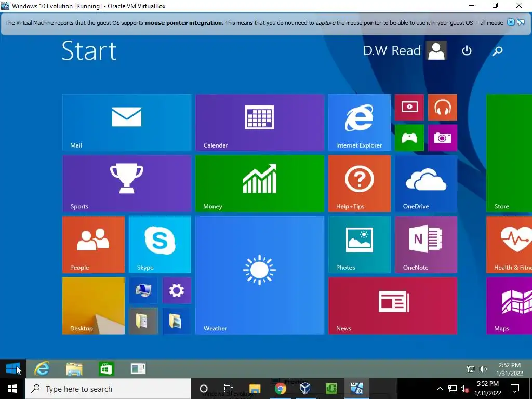This screenshot has height=399, width=532.
Task: Open the People tile
Action: [94, 245]
